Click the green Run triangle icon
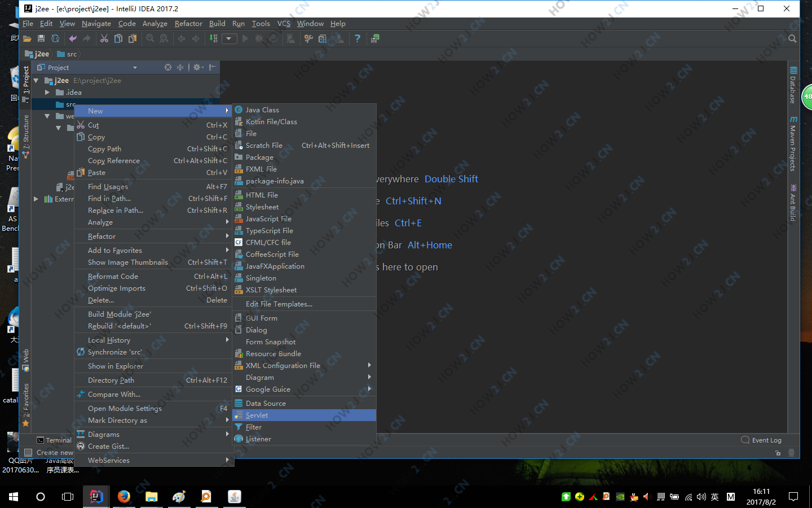The height and width of the screenshot is (508, 812). 245,39
